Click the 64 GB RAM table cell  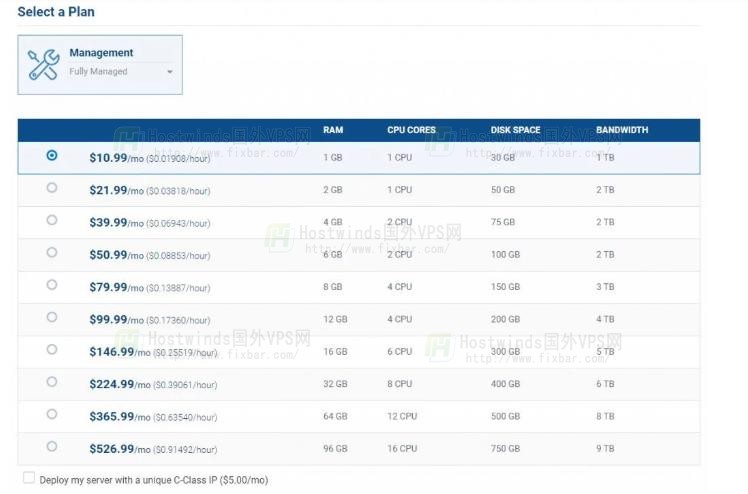click(x=335, y=416)
